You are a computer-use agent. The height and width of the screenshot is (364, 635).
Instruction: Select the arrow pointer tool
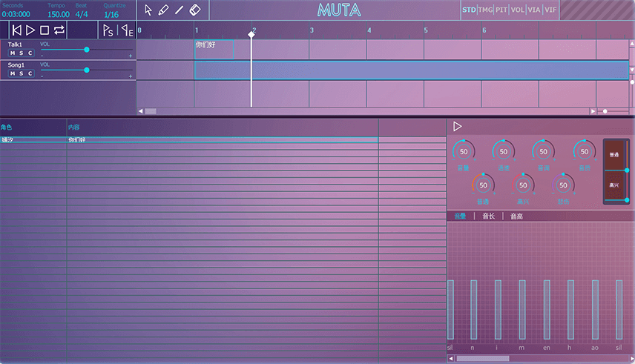pos(148,10)
